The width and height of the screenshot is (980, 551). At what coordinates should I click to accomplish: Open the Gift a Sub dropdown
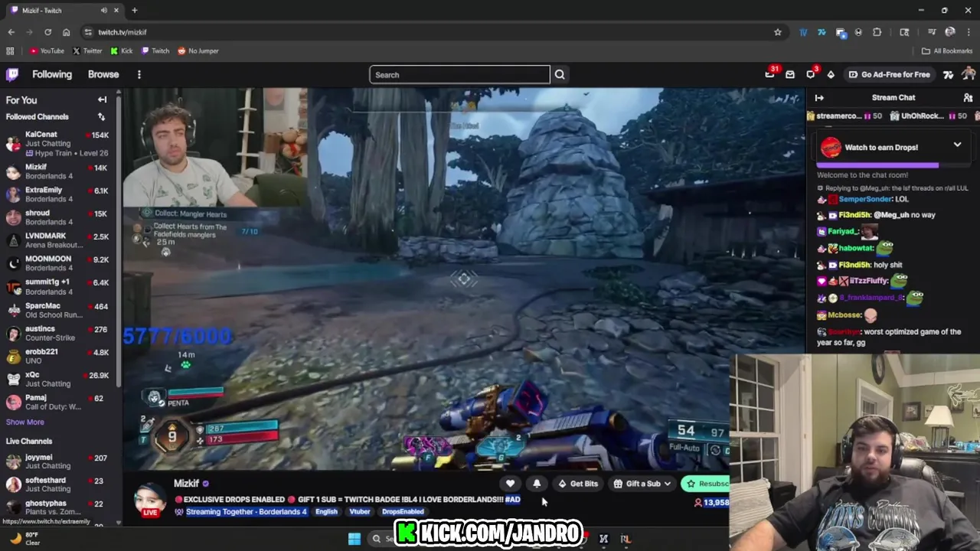pyautogui.click(x=643, y=484)
